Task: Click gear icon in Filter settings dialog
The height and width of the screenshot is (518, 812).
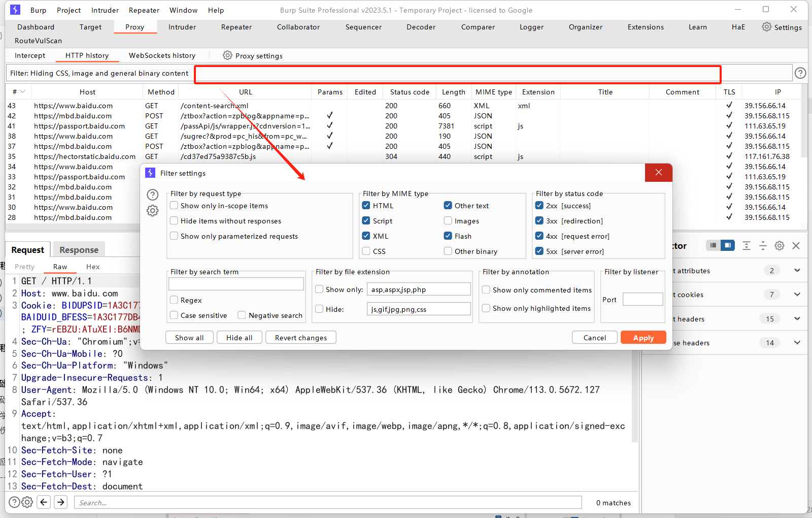Action: click(x=152, y=211)
